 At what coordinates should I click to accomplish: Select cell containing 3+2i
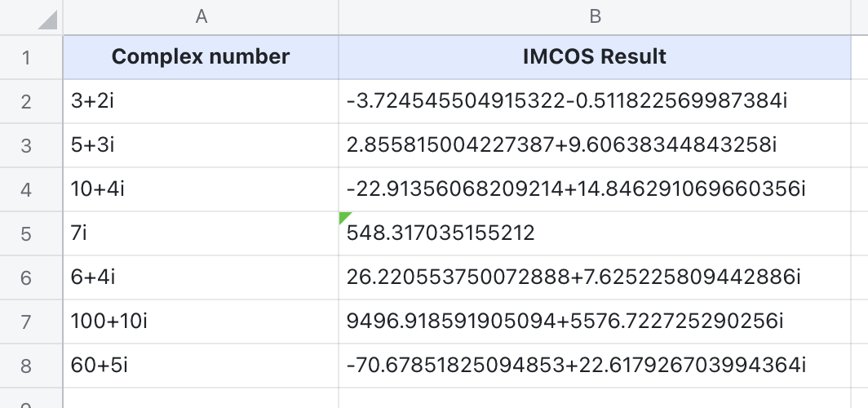pos(201,101)
